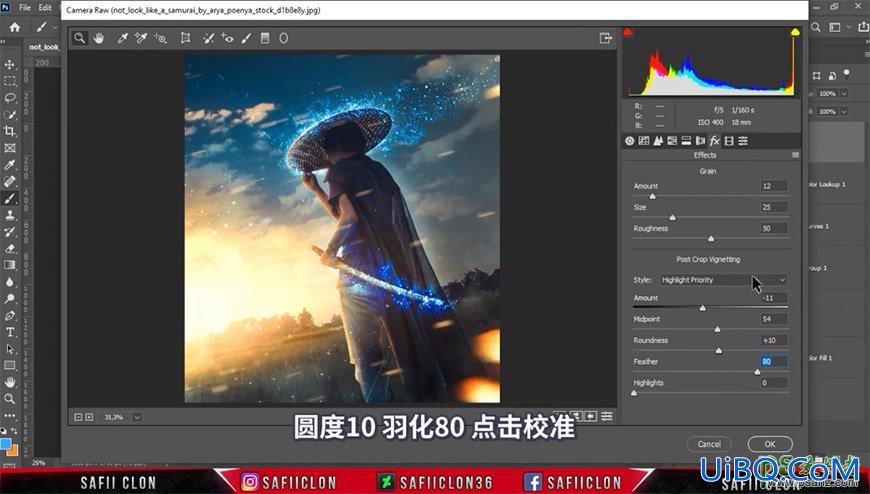Image resolution: width=870 pixels, height=494 pixels.
Task: Select the Rectangular Marquee tool
Action: click(9, 81)
